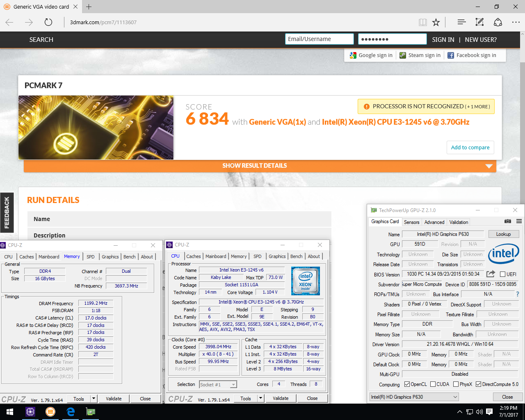525x420 pixels.
Task: Switch to SPD tab in Memory CPU-Z window
Action: 91,257
